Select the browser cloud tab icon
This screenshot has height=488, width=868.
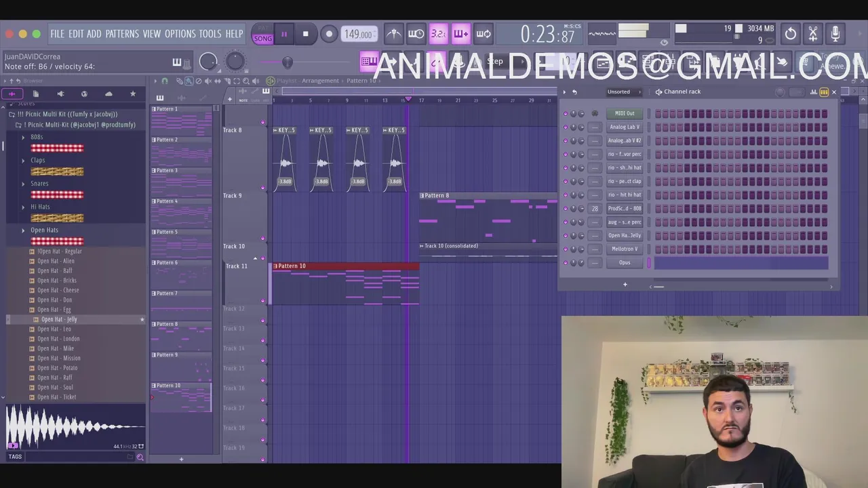(108, 94)
